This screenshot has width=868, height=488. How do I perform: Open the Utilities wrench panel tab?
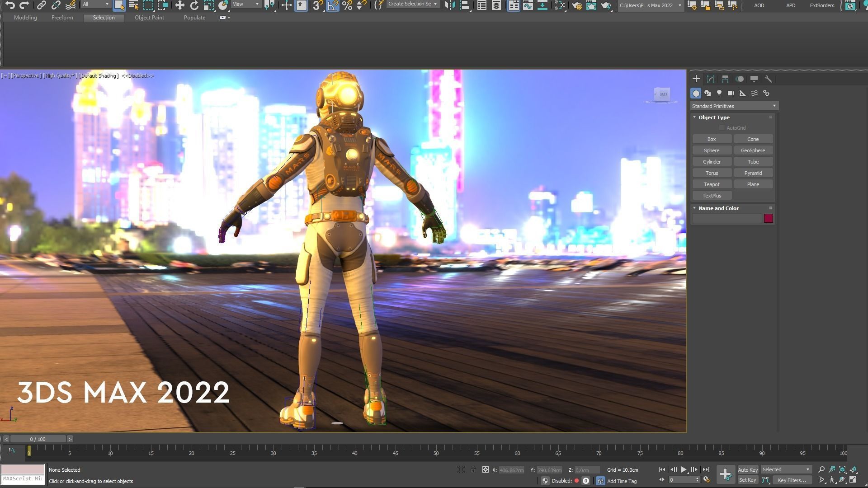tap(768, 79)
